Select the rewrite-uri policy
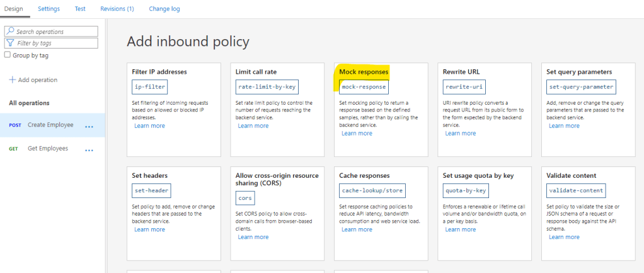The image size is (644, 273). tap(464, 87)
